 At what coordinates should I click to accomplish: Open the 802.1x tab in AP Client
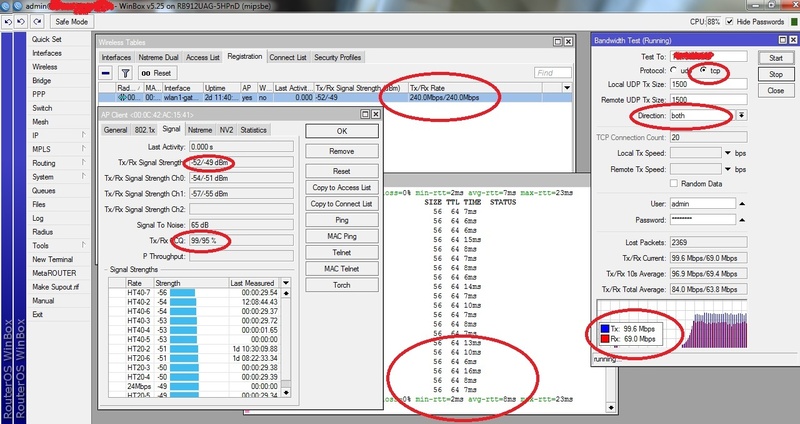[144, 130]
